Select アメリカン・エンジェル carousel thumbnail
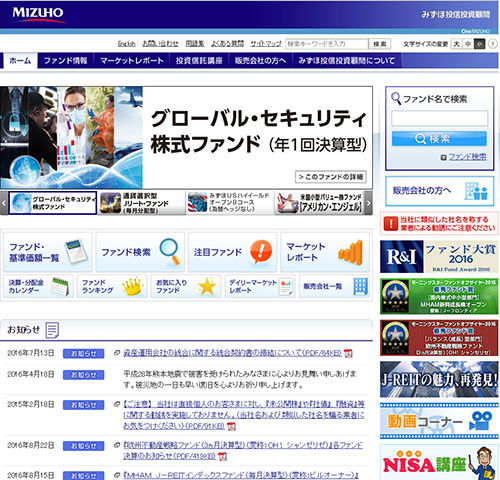The height and width of the screenshot is (480, 500). [x=319, y=203]
